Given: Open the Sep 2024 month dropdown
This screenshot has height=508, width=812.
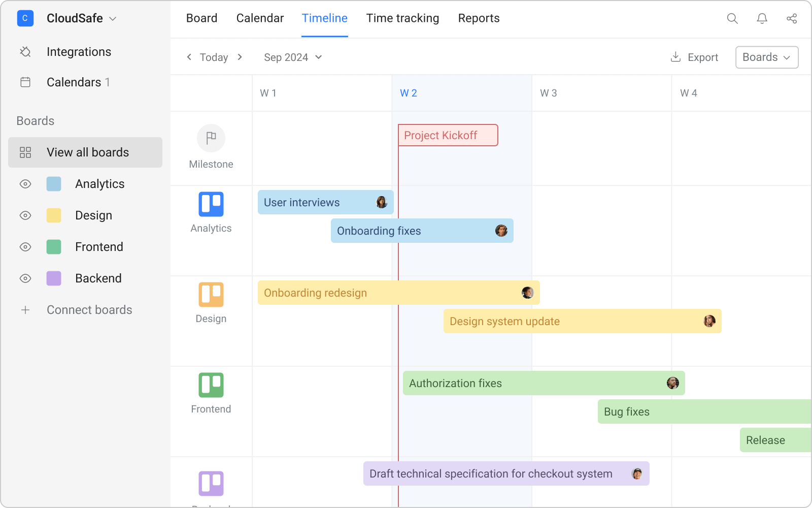Looking at the screenshot, I should point(292,57).
